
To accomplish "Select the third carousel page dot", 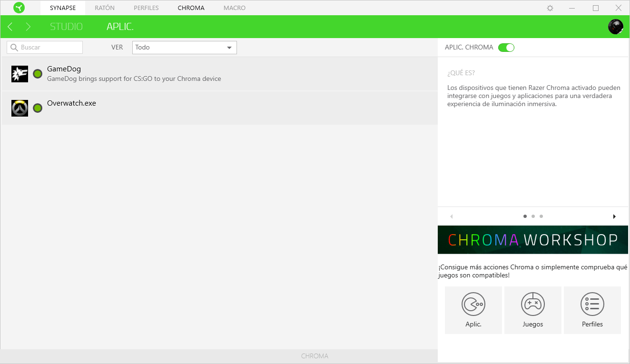I will [541, 216].
